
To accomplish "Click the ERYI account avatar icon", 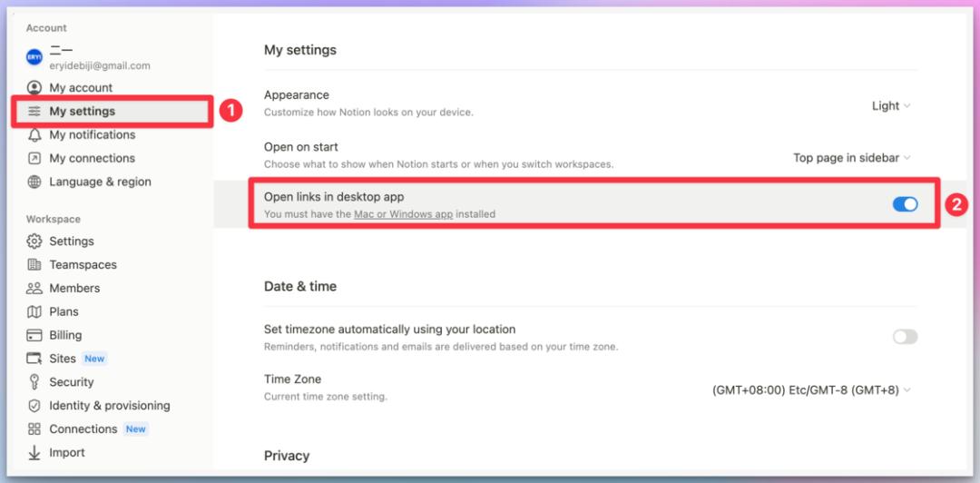I will pyautogui.click(x=34, y=56).
